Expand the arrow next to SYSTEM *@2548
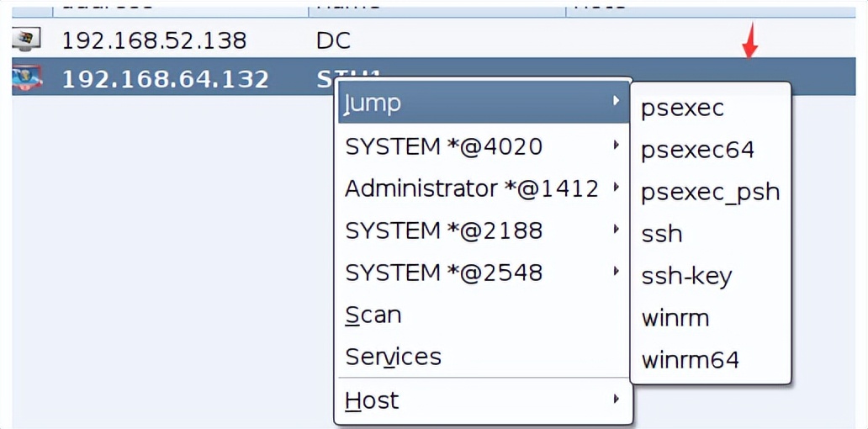This screenshot has width=868, height=429. [x=616, y=271]
